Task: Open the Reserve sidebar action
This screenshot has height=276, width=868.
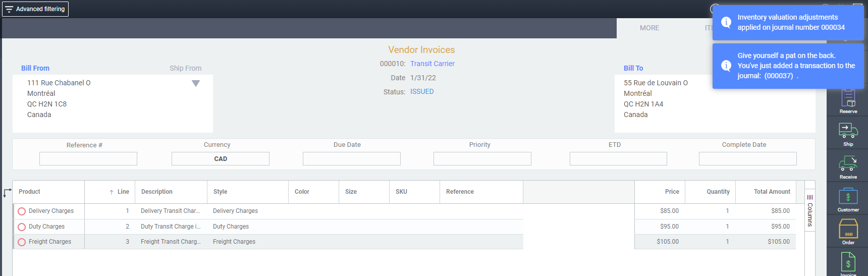Action: [x=848, y=101]
